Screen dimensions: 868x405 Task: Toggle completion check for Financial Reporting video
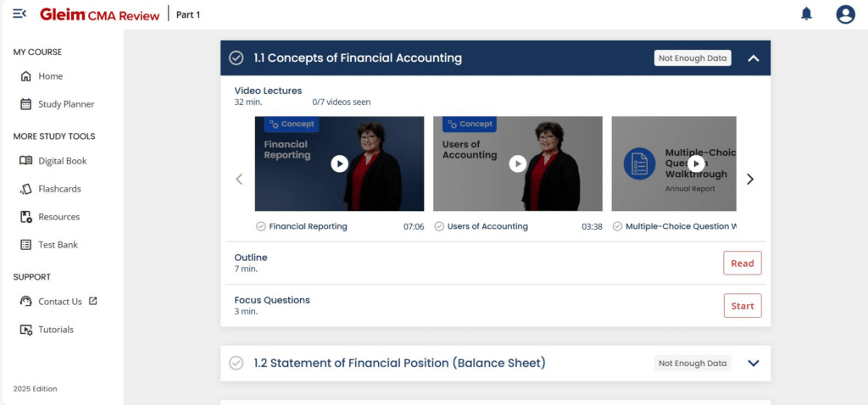261,226
